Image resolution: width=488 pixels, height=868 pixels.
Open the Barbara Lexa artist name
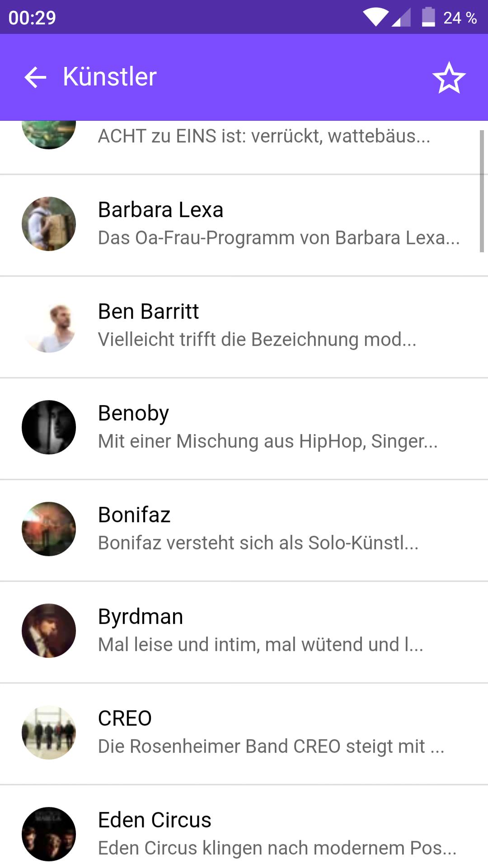[x=161, y=210]
